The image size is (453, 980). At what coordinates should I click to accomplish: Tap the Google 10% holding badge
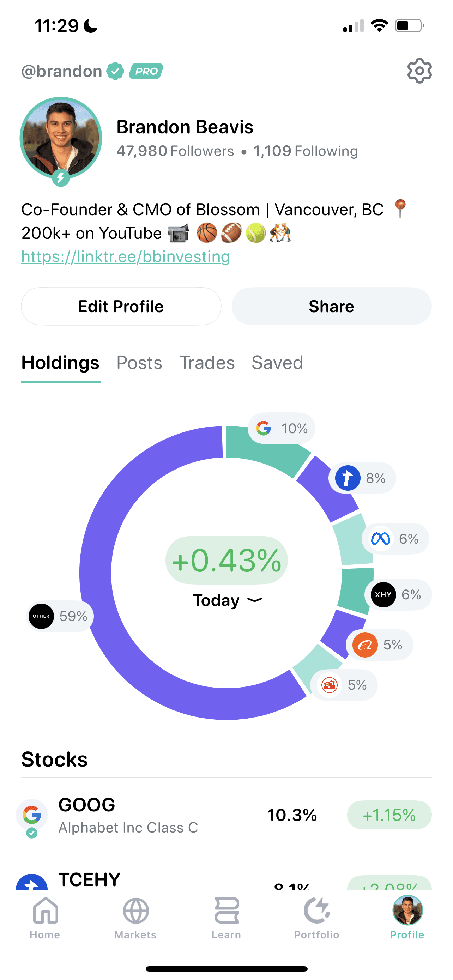(x=282, y=428)
